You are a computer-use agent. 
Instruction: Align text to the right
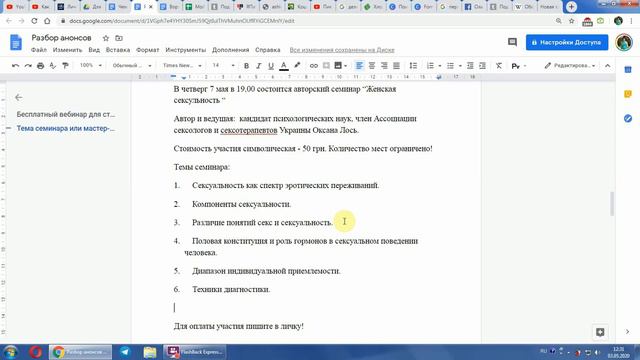(x=384, y=66)
